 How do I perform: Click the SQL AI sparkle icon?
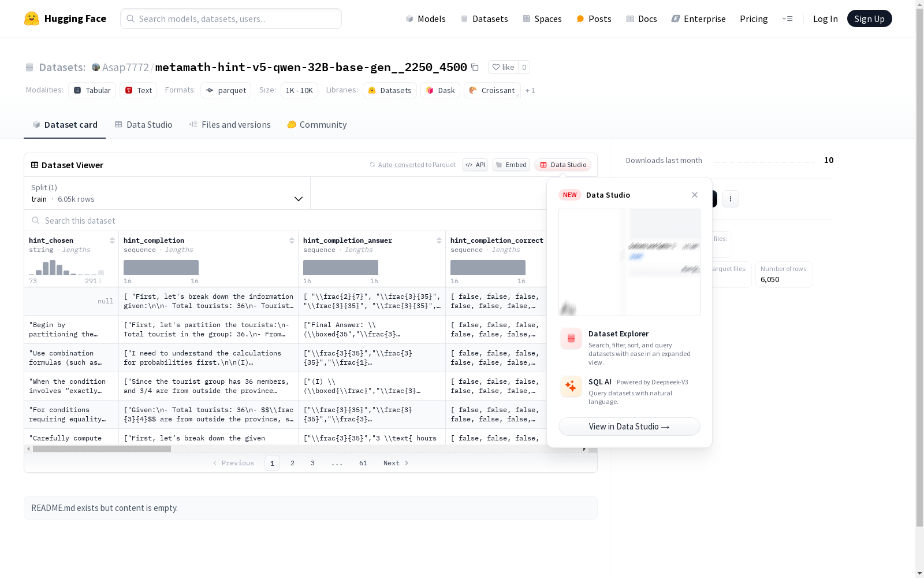click(571, 386)
